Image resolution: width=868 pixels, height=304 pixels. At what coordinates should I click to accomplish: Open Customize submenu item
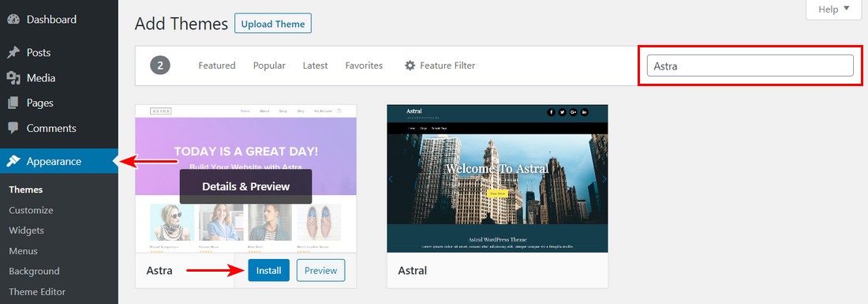(x=31, y=210)
